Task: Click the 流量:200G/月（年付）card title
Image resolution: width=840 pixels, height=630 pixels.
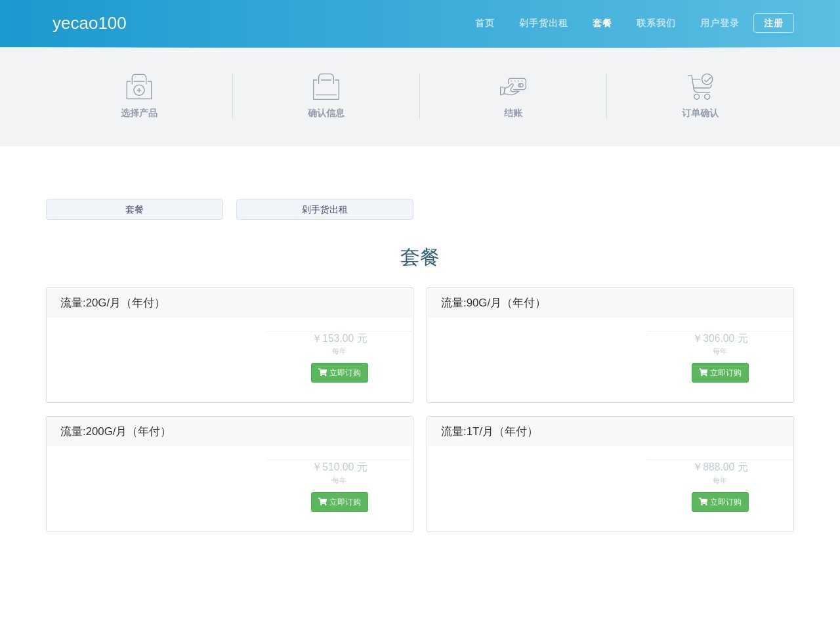Action: 115,431
